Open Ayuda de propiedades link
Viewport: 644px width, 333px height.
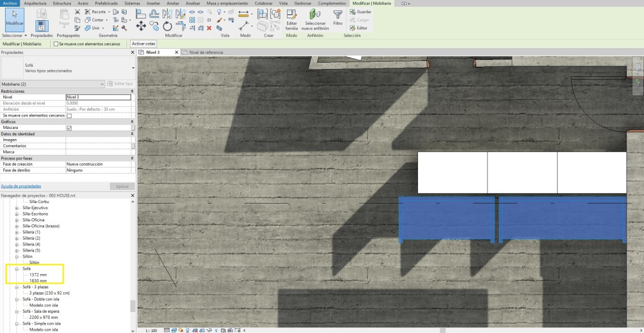[x=21, y=186]
